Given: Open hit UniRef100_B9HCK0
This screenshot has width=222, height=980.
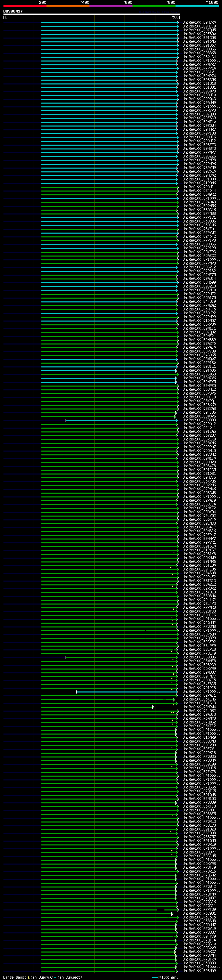Looking at the screenshot, I should coord(199,23).
